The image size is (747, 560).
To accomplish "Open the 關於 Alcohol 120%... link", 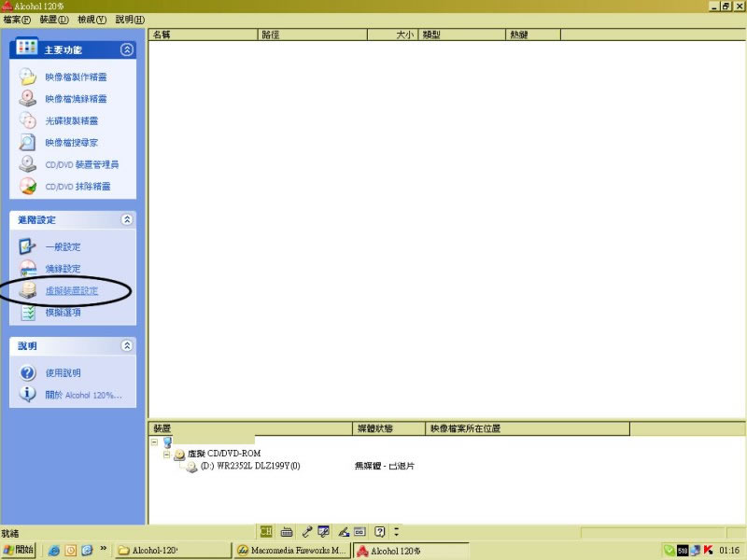I will pos(83,395).
